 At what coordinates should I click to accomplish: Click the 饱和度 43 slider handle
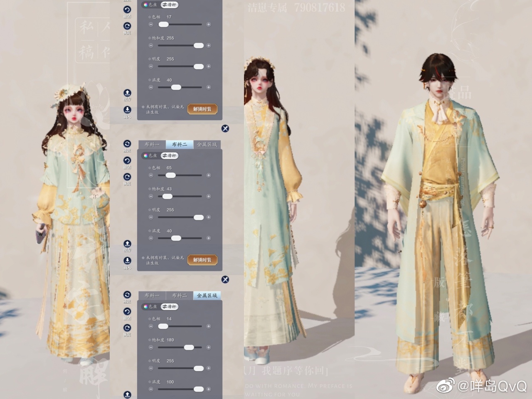[x=167, y=196]
